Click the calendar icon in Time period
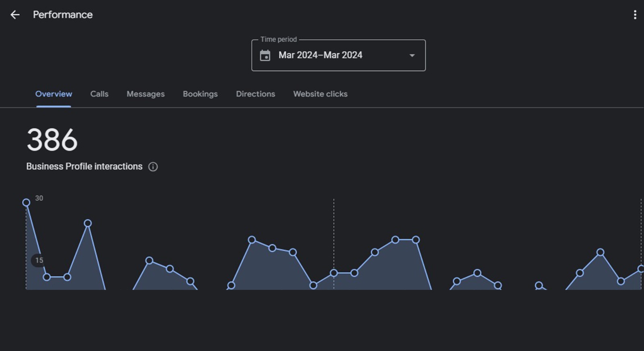 point(265,56)
